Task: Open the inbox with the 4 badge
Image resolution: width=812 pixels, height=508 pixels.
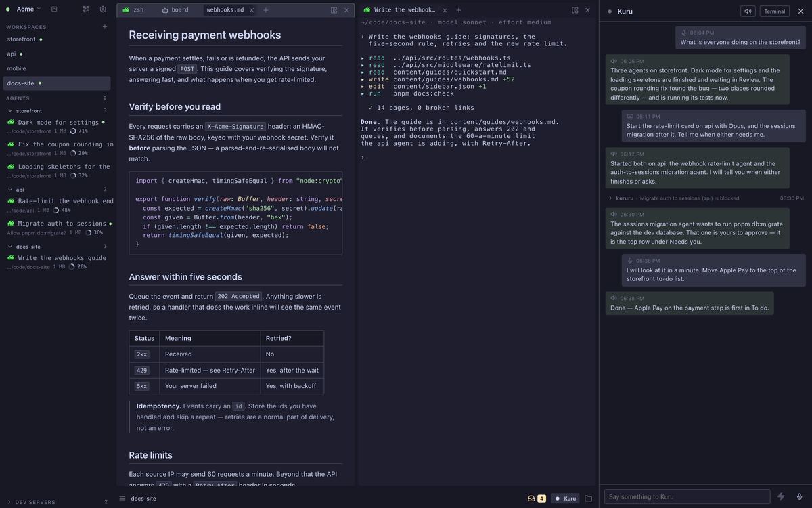Action: pos(537,499)
